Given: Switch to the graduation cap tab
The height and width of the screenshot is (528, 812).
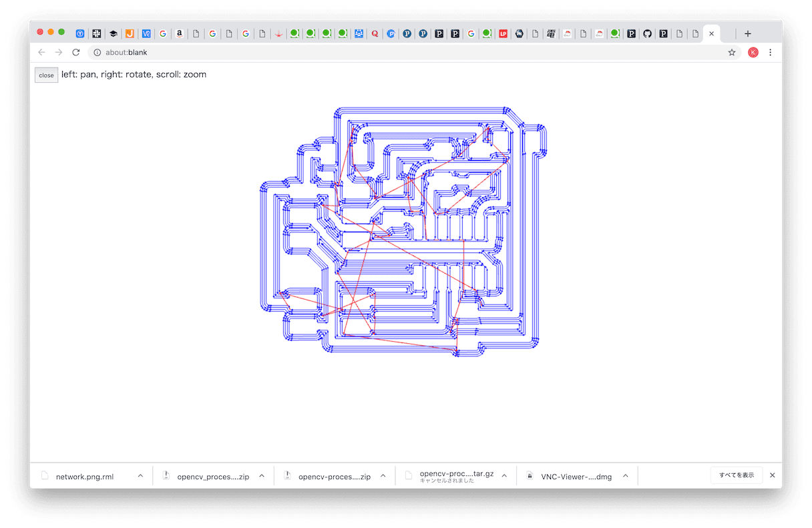Looking at the screenshot, I should click(x=114, y=33).
